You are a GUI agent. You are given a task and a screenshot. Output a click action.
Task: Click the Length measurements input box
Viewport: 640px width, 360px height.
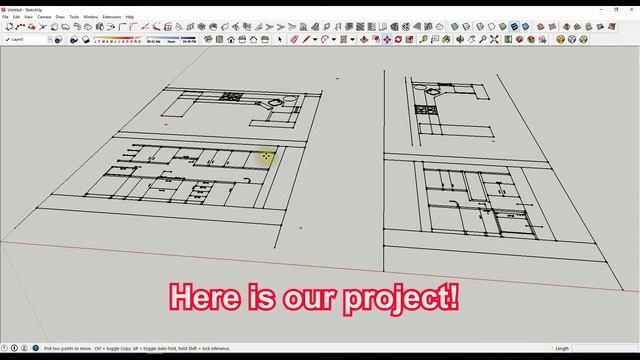[x=605, y=349]
